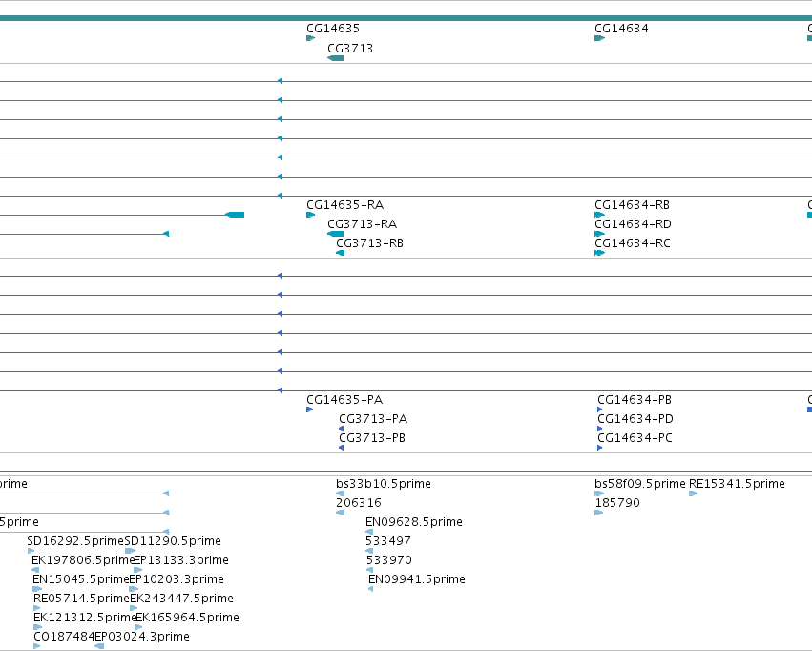Pick transcript CG14634-RB label
This screenshot has width=812, height=651.
tap(632, 205)
